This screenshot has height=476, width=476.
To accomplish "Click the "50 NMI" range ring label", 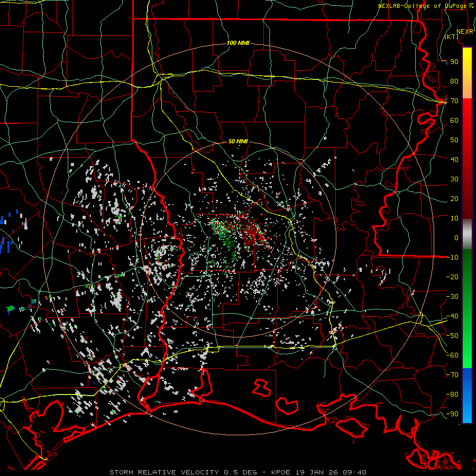I will tap(238, 141).
